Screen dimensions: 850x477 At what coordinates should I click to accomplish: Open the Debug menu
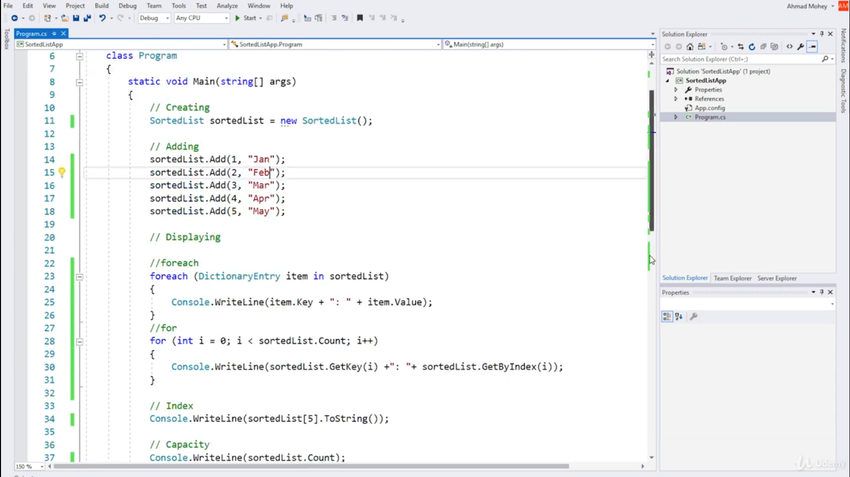tap(127, 5)
